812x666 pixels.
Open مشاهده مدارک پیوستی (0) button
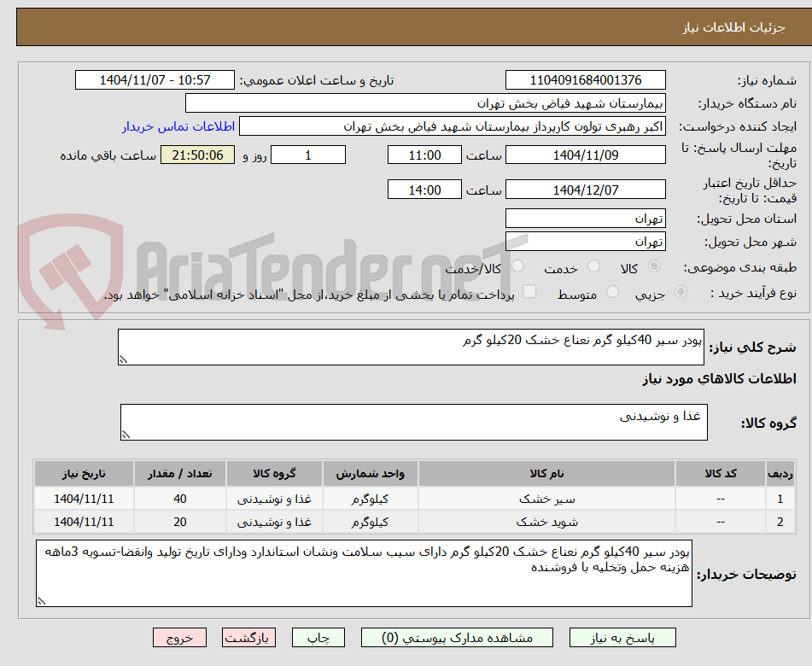tap(457, 638)
